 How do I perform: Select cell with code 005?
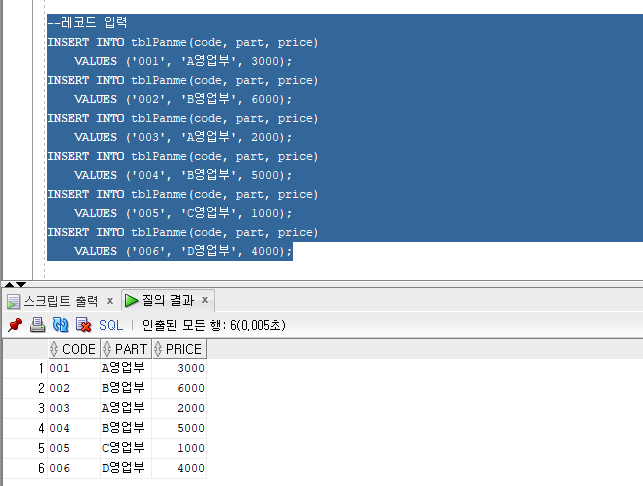[x=74, y=448]
